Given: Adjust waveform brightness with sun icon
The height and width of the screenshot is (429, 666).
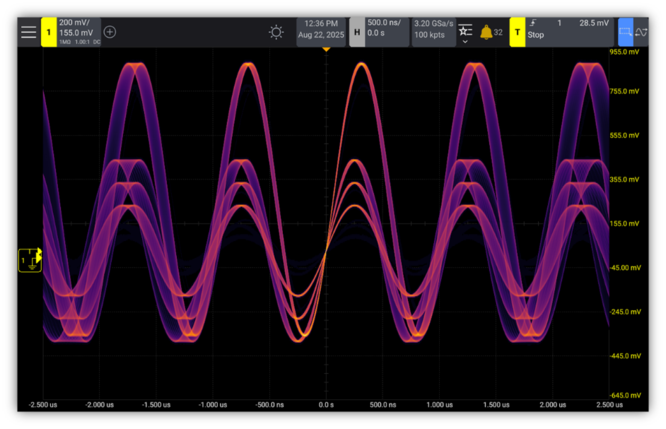Looking at the screenshot, I should click(276, 32).
